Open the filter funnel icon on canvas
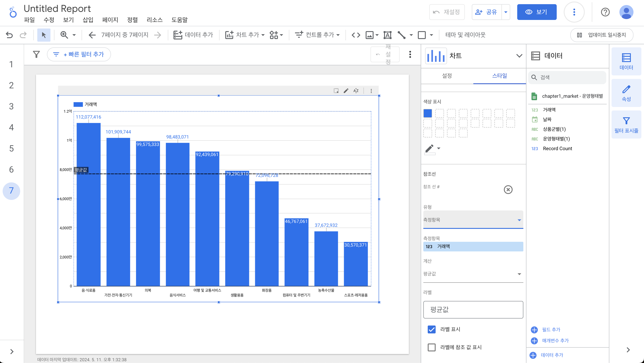 click(36, 54)
